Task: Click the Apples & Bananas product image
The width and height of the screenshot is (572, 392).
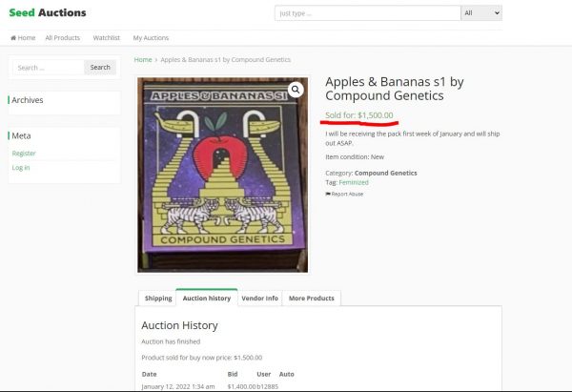Action: click(x=222, y=175)
